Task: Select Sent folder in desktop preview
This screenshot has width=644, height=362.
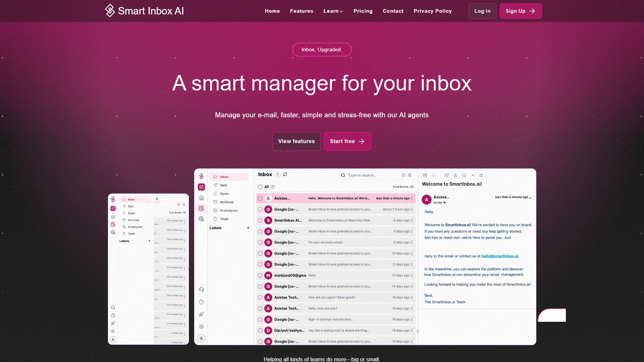Action: 229,185
